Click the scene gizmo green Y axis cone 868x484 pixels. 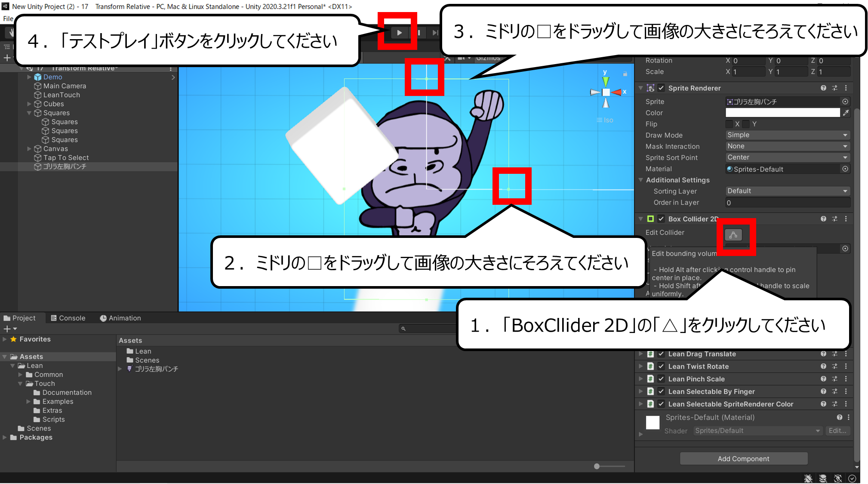pos(606,81)
